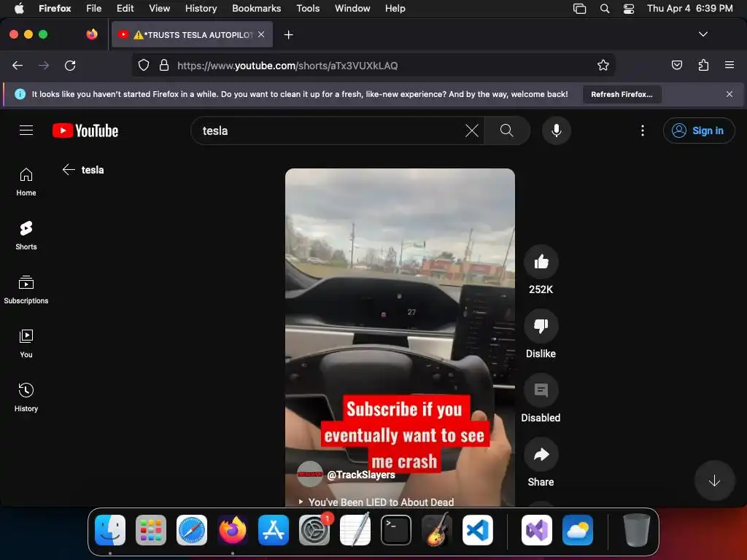
Task: Close the TRUSTS TESLA AUTOPILOT tab
Action: (261, 34)
